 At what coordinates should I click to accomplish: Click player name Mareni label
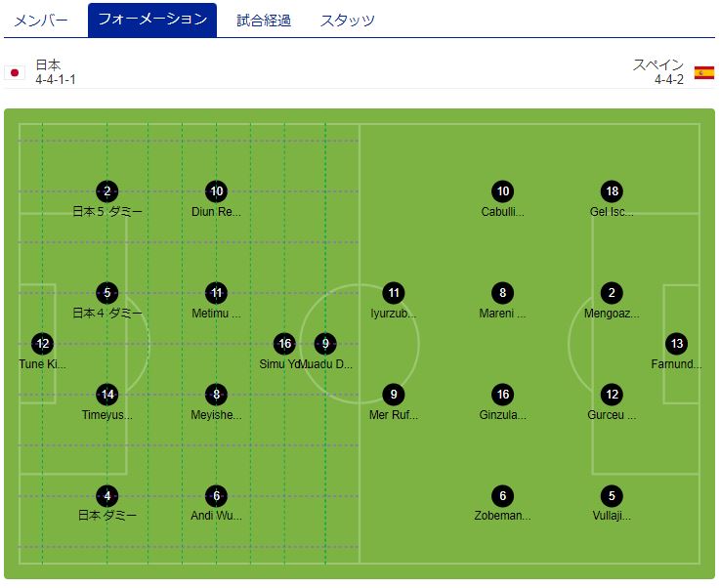point(502,314)
